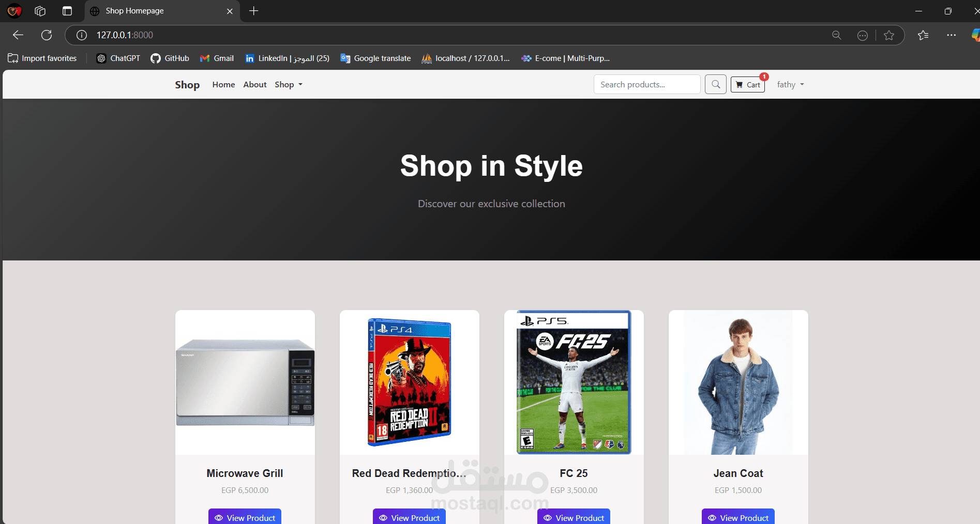Open the About nav link
Screen dimensions: 980x524
tap(255, 85)
